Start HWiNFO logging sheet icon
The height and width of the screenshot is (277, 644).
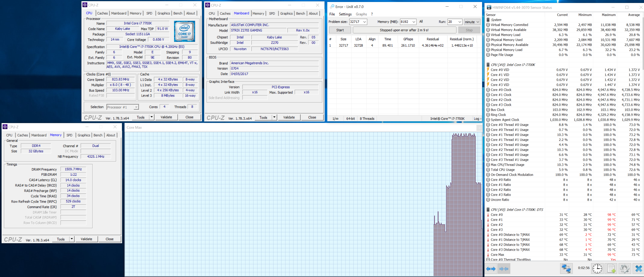tap(611, 269)
